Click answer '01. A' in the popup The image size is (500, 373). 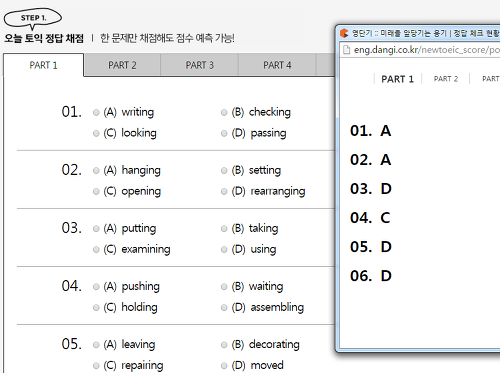point(371,131)
